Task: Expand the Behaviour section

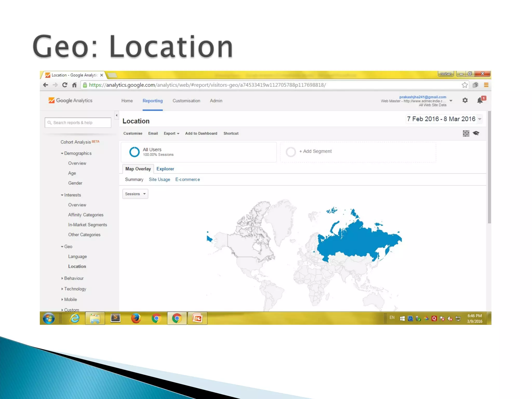Action: click(x=74, y=278)
